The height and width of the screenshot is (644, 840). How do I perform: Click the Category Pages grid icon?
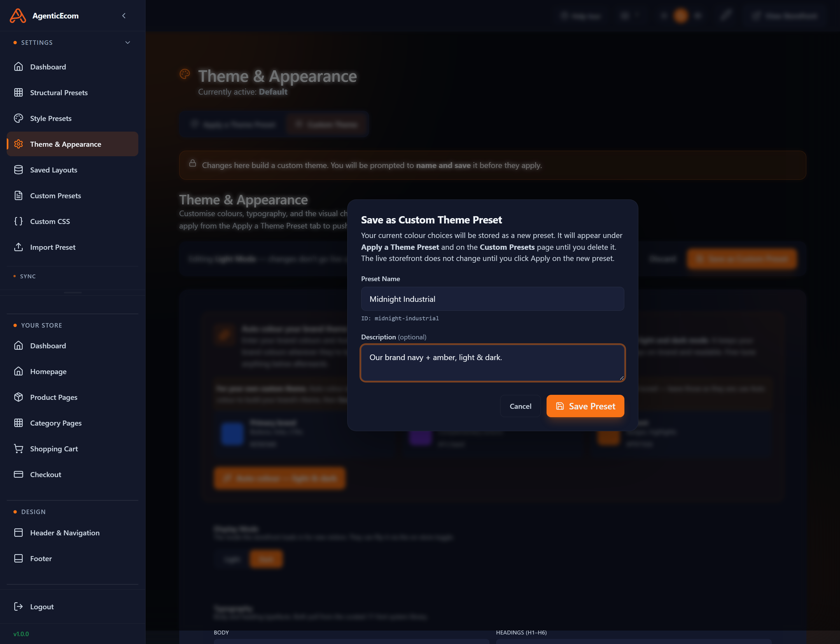click(x=18, y=423)
